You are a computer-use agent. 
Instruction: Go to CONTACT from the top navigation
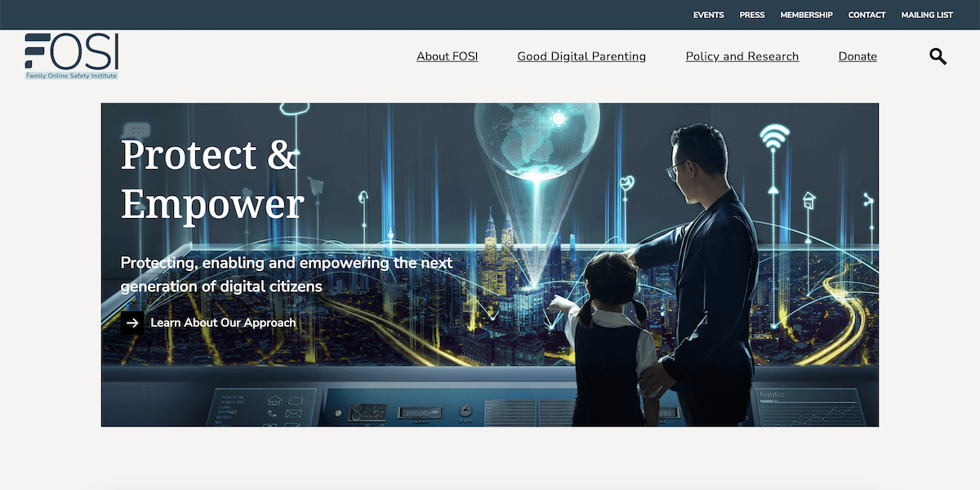tap(866, 15)
